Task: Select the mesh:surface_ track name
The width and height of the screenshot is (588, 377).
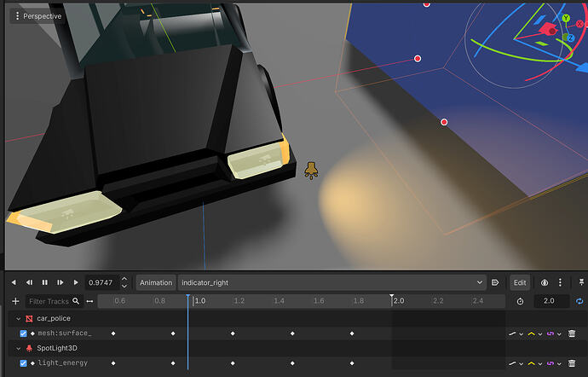Action: pos(65,333)
